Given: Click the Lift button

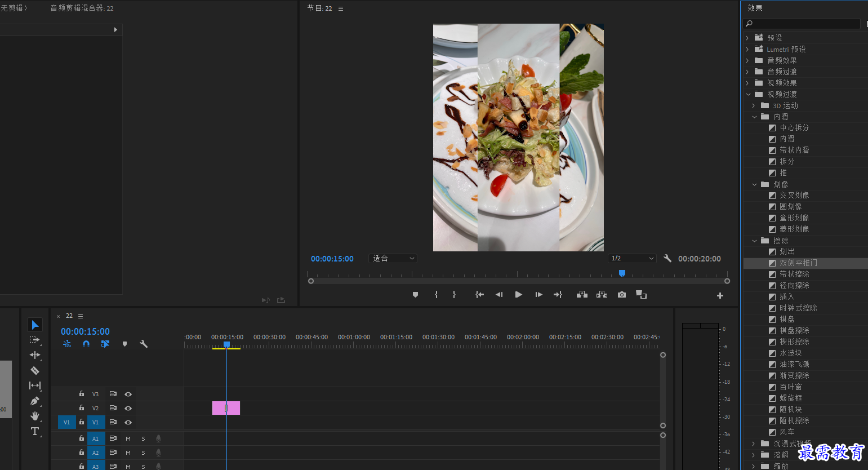Looking at the screenshot, I should 582,295.
